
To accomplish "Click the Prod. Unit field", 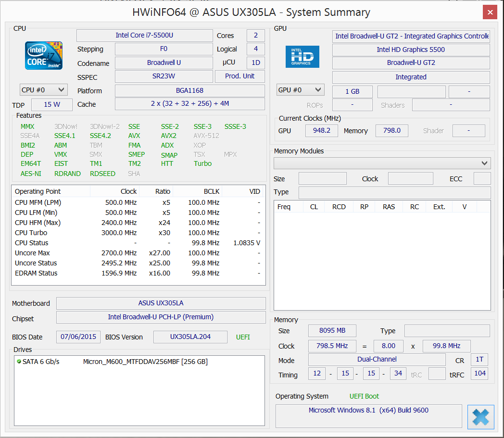I will coord(240,76).
